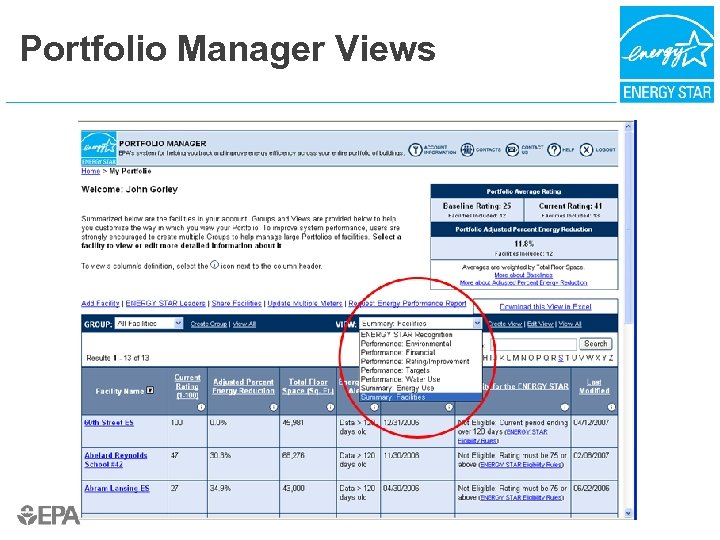Click the Create Group link
Viewport: 720px width, 540px height.
pos(209,324)
